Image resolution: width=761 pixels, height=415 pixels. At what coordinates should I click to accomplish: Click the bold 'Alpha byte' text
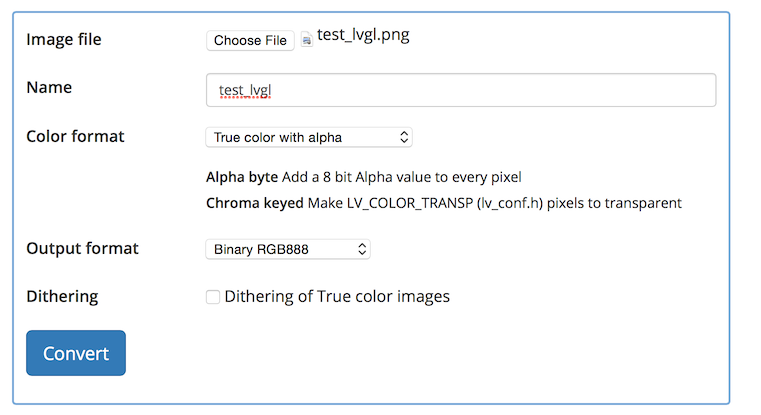tap(241, 178)
